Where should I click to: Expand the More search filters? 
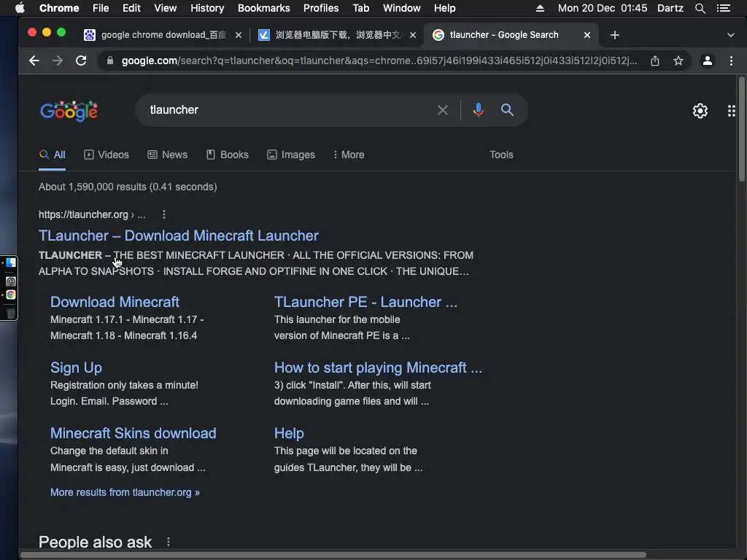pyautogui.click(x=349, y=155)
